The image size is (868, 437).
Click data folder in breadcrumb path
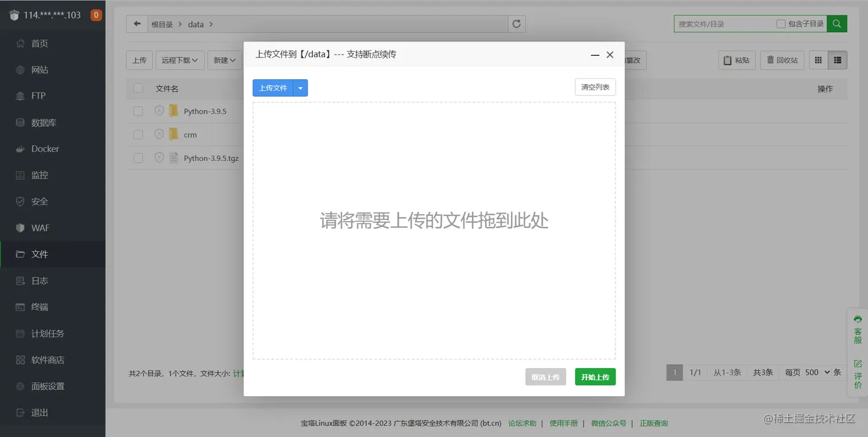(196, 24)
